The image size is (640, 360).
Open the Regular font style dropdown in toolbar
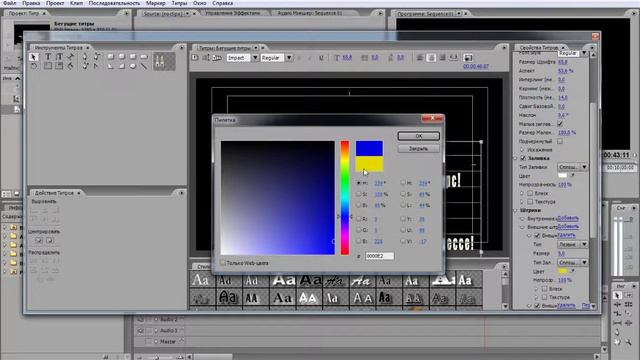(x=289, y=58)
